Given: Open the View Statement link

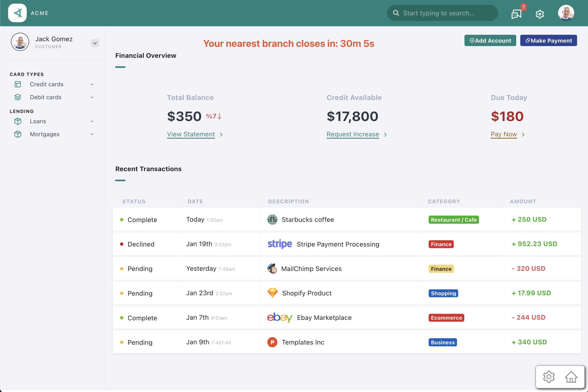Looking at the screenshot, I should pos(191,134).
